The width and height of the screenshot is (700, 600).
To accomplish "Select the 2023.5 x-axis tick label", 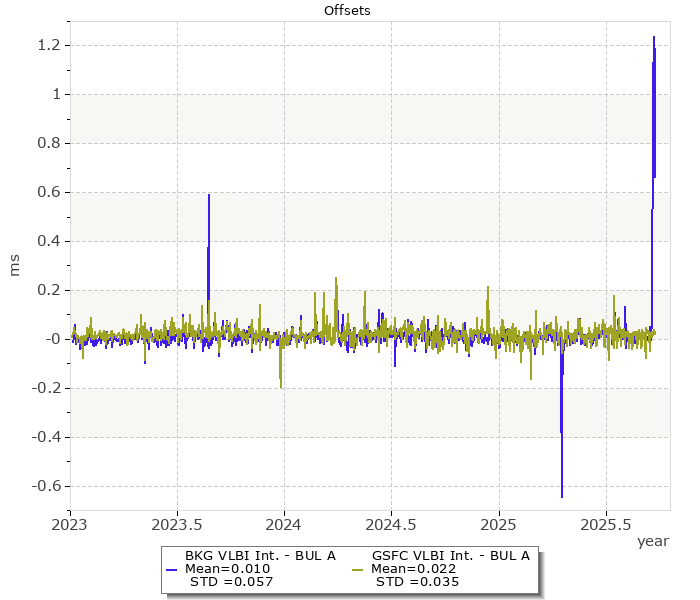I will tap(177, 523).
